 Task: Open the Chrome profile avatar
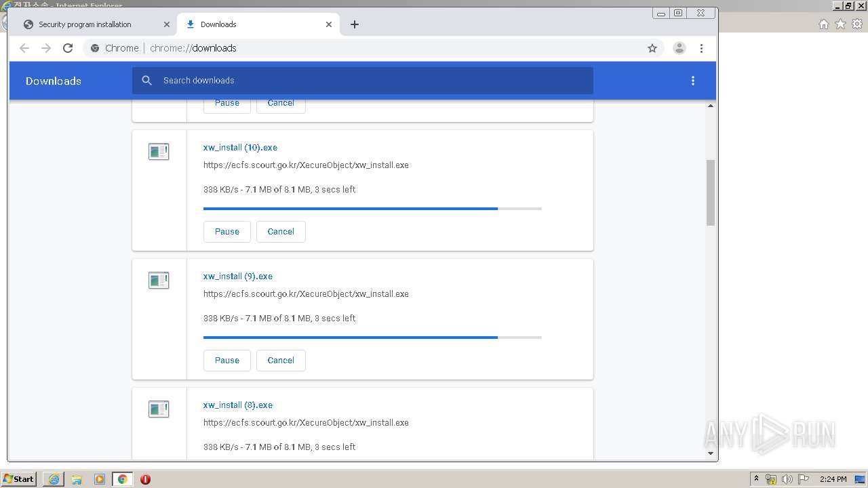pyautogui.click(x=679, y=48)
